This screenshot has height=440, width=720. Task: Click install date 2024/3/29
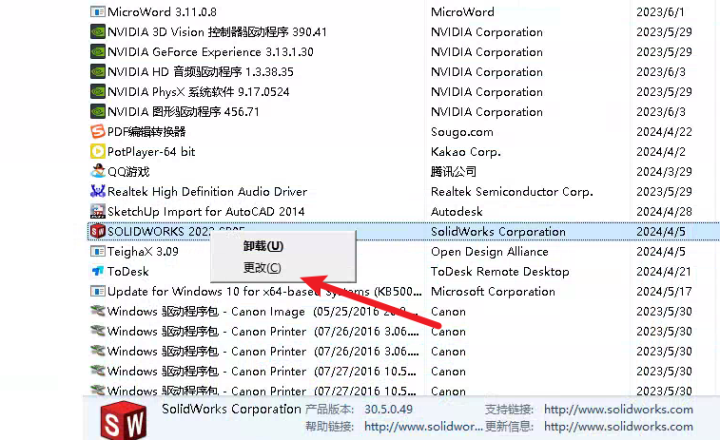coord(664,172)
